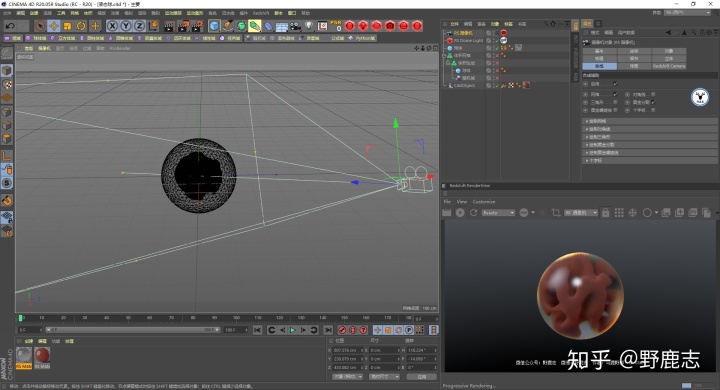This screenshot has height=390, width=720.
Task: Open the Beauty AOV dropdown
Action: (x=498, y=213)
